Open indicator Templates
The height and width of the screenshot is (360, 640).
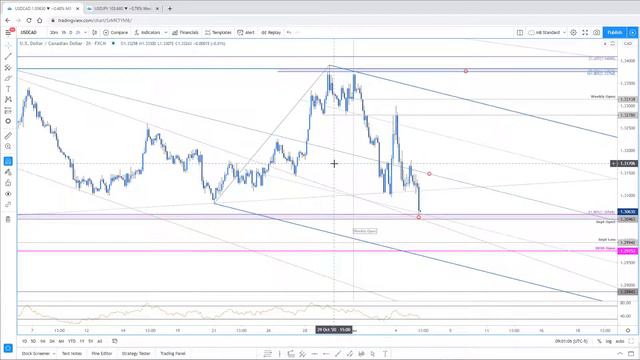[218, 32]
